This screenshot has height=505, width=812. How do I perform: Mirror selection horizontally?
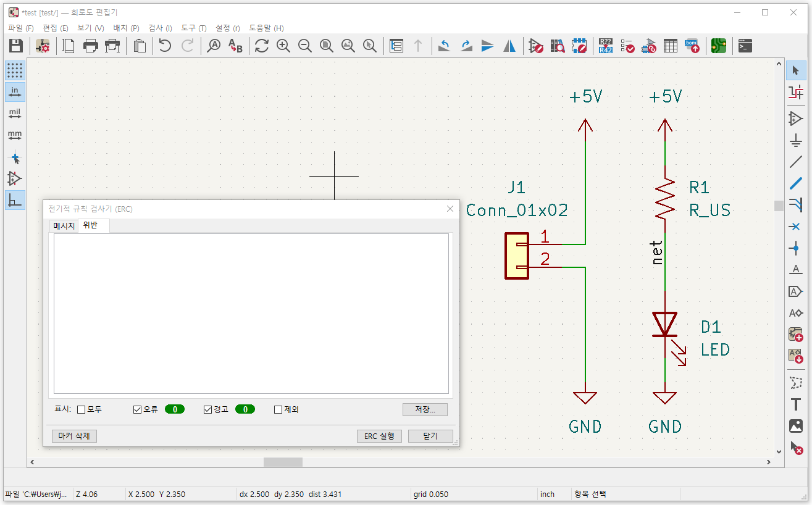pos(509,46)
